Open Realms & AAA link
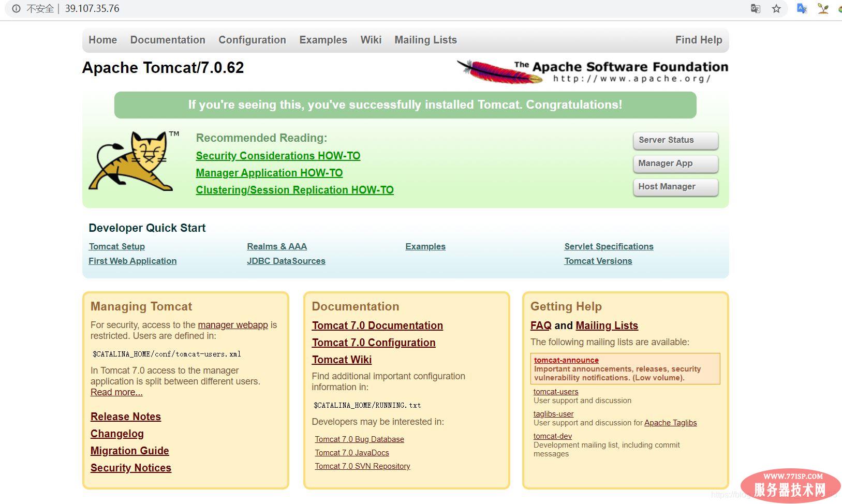Screen dimensions: 842x504 [277, 246]
